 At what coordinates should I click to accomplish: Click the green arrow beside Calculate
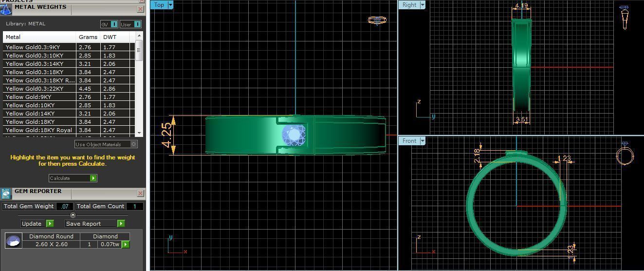click(93, 178)
